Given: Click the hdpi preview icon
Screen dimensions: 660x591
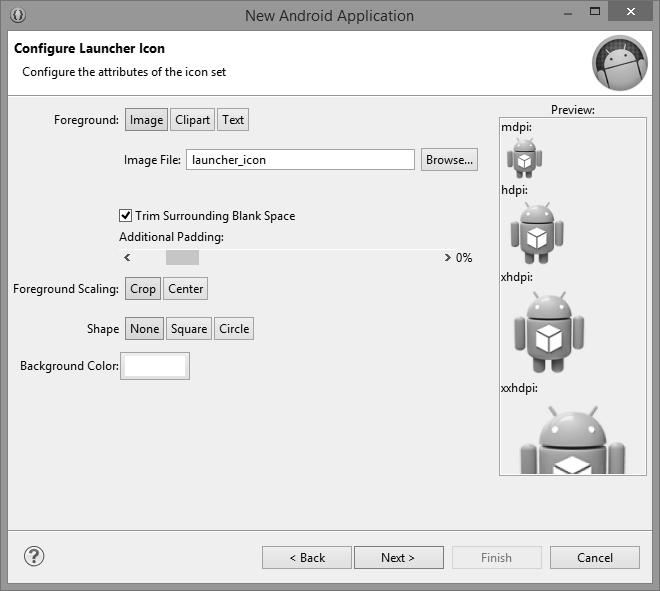Looking at the screenshot, I should tap(537, 232).
